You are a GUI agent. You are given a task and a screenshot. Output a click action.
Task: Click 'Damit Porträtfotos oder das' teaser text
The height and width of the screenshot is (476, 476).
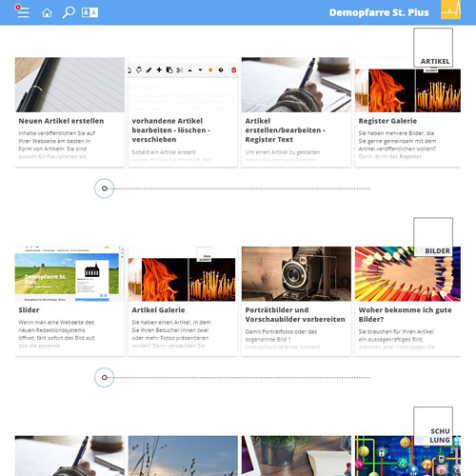click(281, 331)
